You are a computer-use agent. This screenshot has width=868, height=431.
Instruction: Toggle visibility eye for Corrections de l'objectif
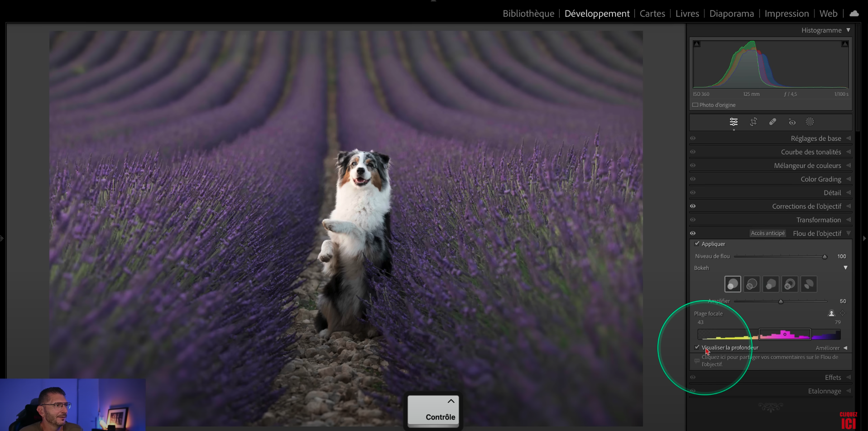click(x=693, y=206)
